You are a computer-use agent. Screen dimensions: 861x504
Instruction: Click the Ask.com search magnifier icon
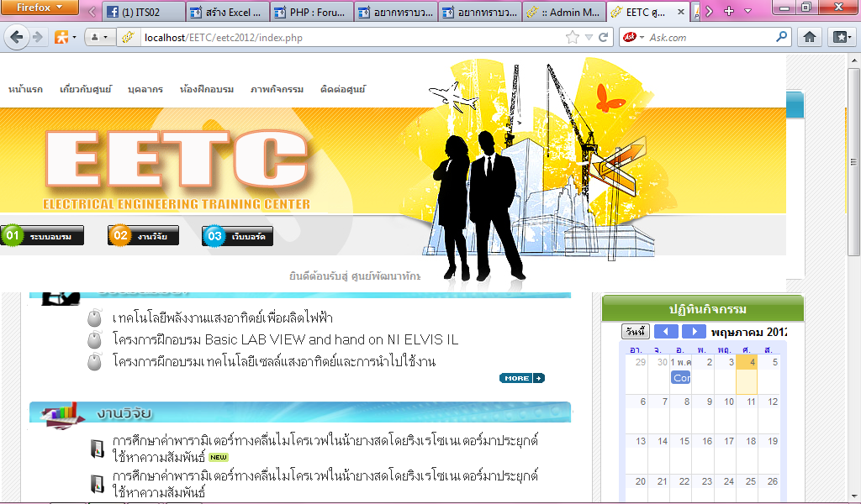(x=781, y=37)
